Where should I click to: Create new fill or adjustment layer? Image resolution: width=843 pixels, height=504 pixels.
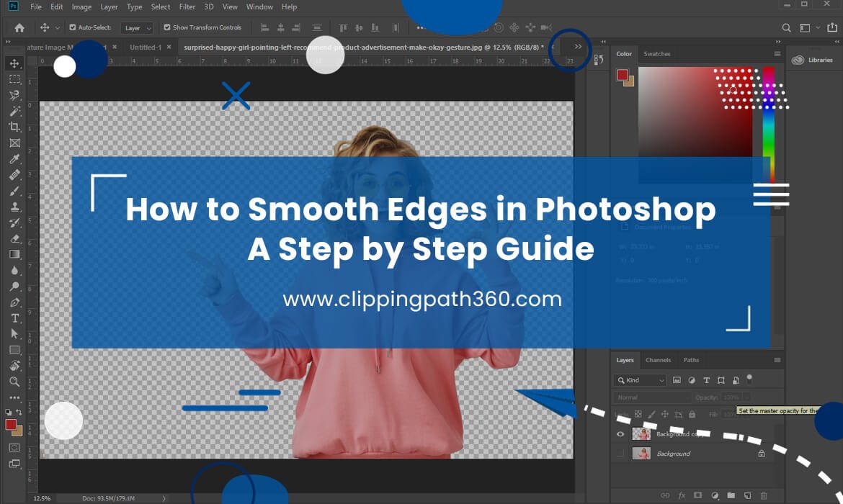pos(715,495)
